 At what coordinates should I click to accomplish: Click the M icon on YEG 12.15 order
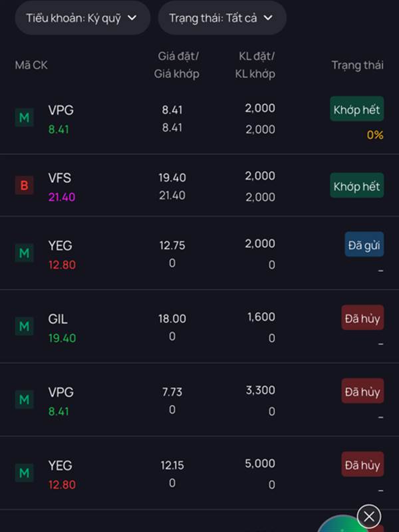[x=24, y=473]
